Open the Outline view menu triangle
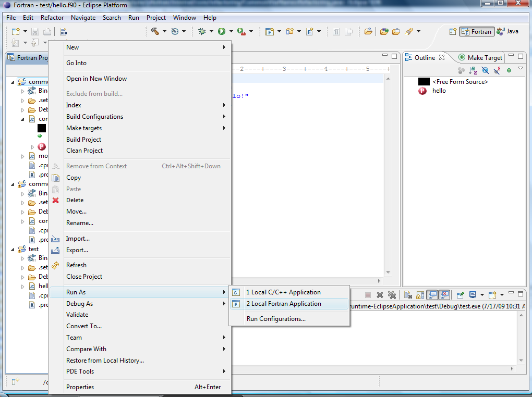Viewport: 532px width, 397px height. click(521, 68)
